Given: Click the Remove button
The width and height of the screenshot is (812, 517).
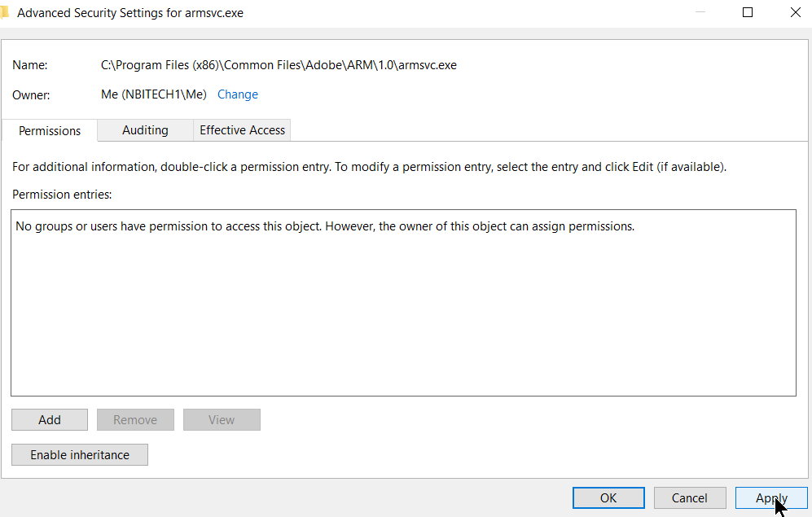Looking at the screenshot, I should (x=135, y=419).
